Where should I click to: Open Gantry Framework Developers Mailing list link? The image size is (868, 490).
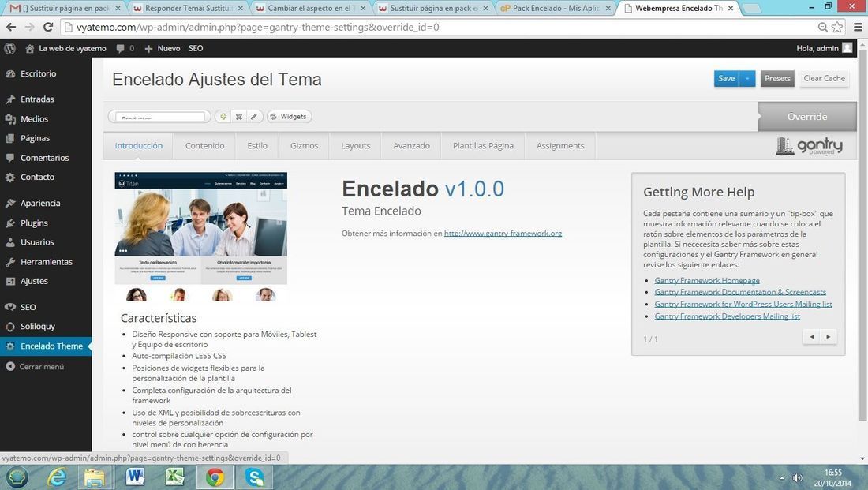(727, 316)
